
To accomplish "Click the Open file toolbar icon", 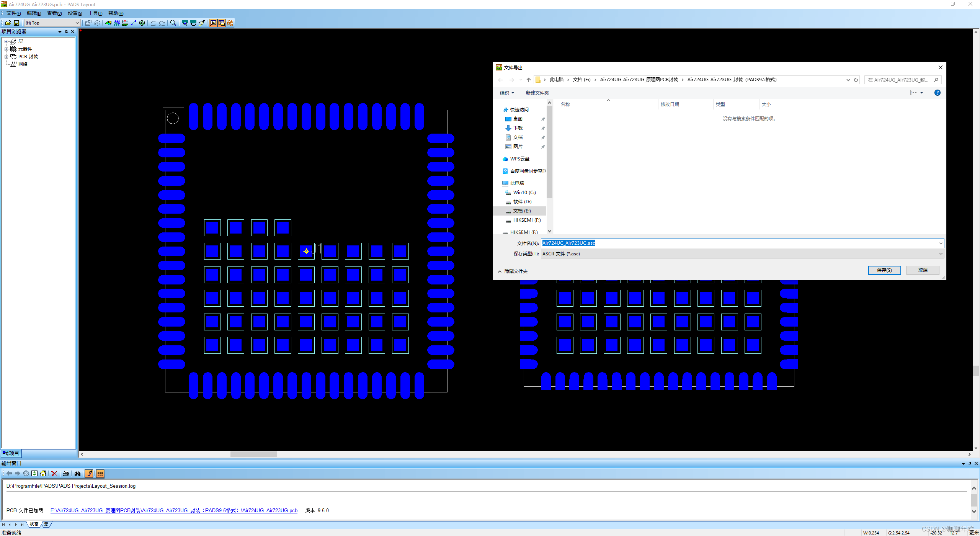I will [8, 23].
